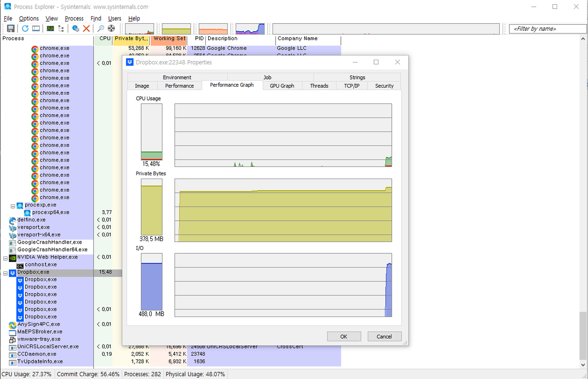Click the Process Explorer title bar icon

click(8, 7)
